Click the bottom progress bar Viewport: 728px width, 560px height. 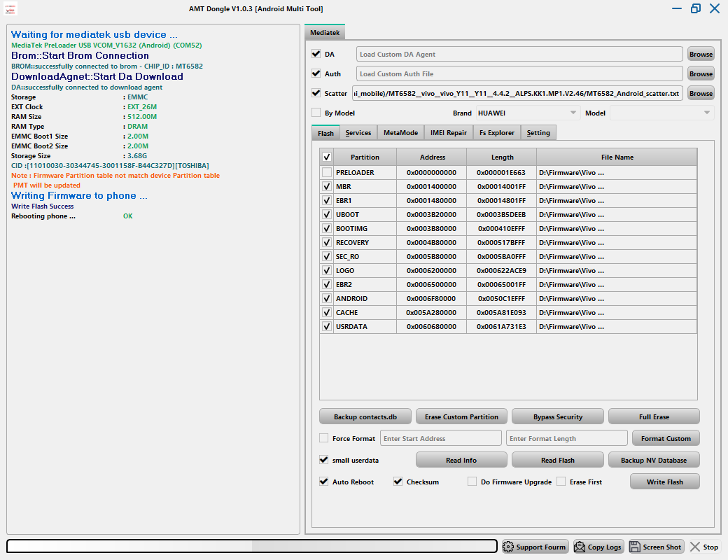click(252, 546)
